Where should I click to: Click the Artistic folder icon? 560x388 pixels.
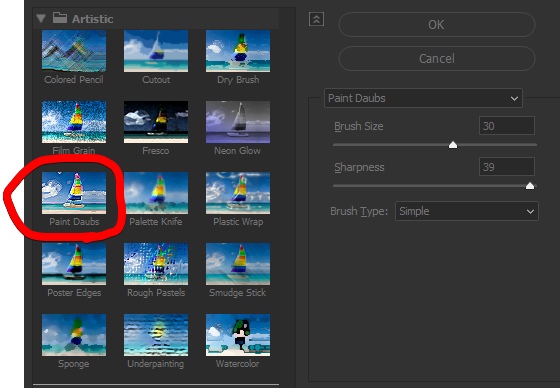point(60,18)
